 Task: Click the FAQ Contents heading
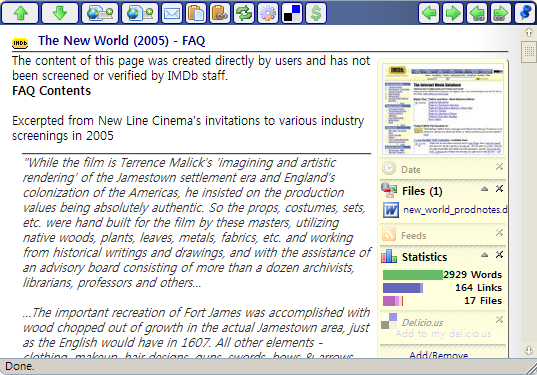51,91
